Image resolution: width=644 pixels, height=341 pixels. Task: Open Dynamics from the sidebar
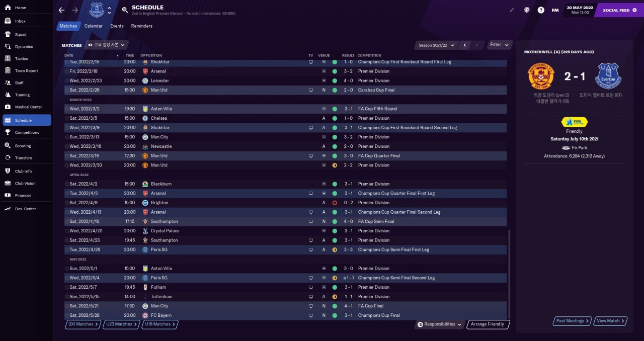27,47
